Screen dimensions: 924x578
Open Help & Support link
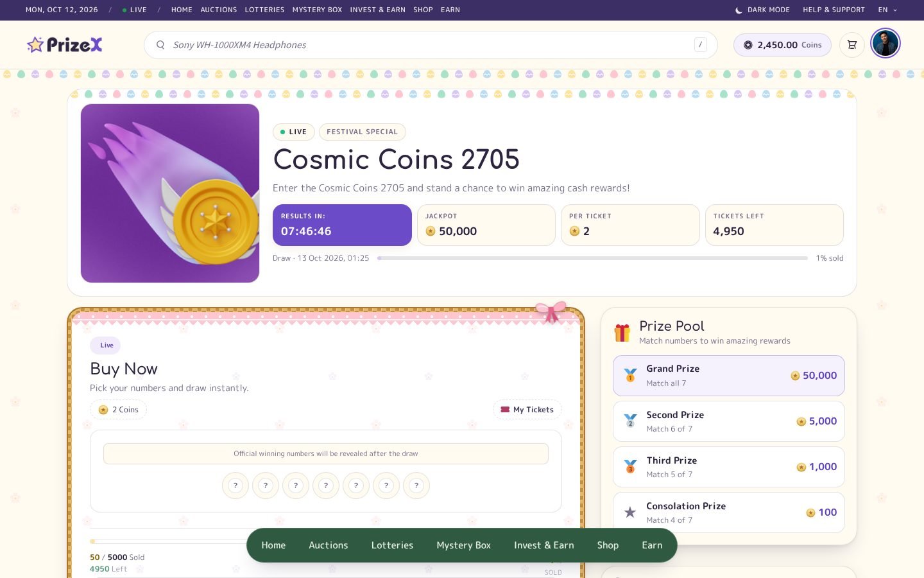pos(834,10)
